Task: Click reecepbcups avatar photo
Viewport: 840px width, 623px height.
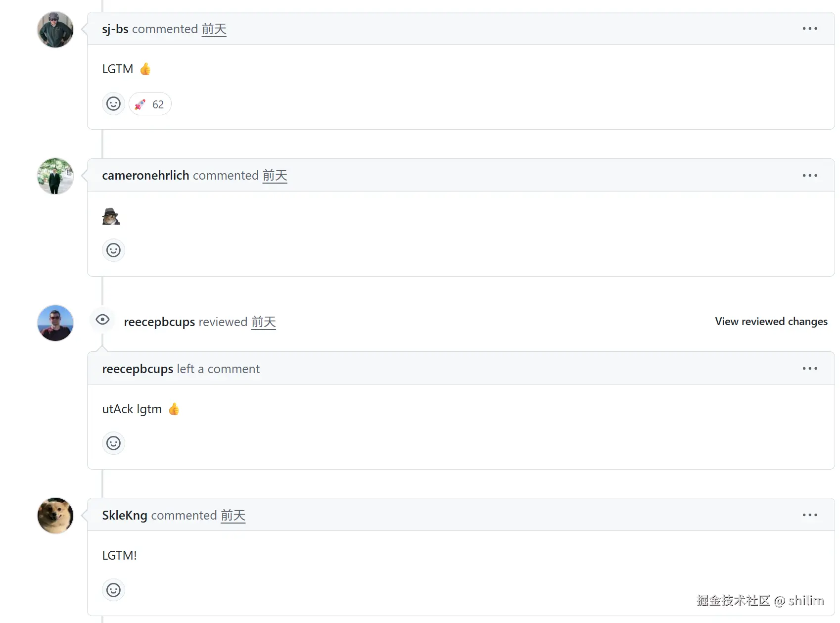Action: (55, 323)
